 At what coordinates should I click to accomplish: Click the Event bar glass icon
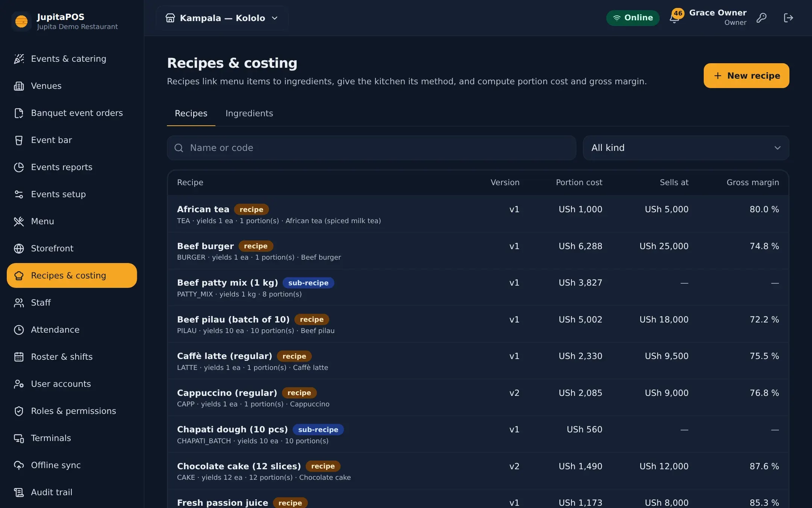19,140
